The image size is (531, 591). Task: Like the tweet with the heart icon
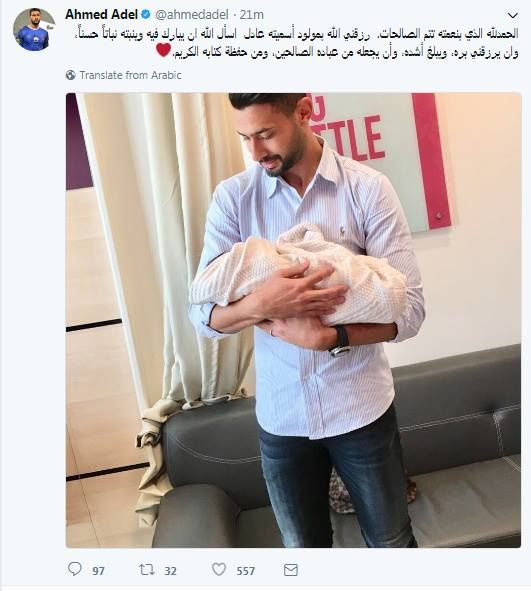point(219,569)
